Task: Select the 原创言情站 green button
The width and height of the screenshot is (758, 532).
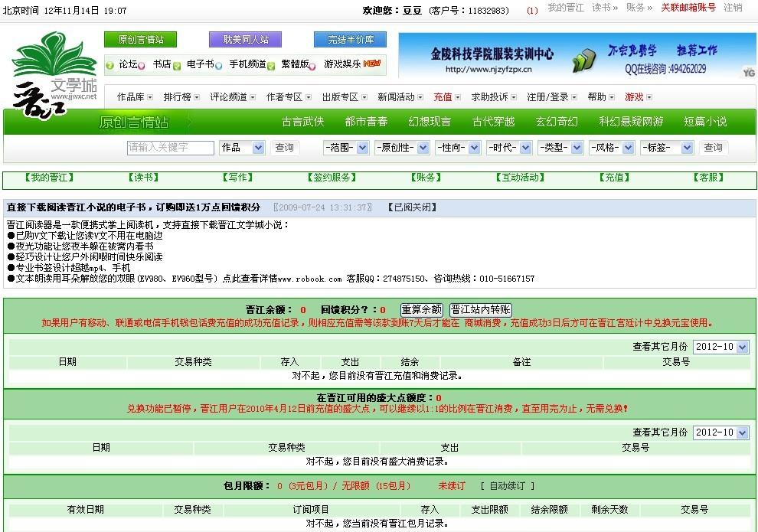Action: 141,40
